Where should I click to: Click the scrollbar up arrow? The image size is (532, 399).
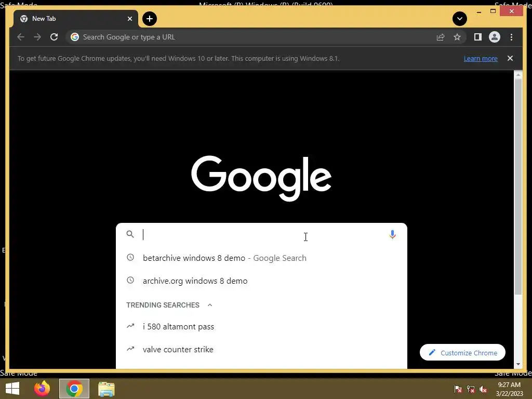[x=518, y=75]
